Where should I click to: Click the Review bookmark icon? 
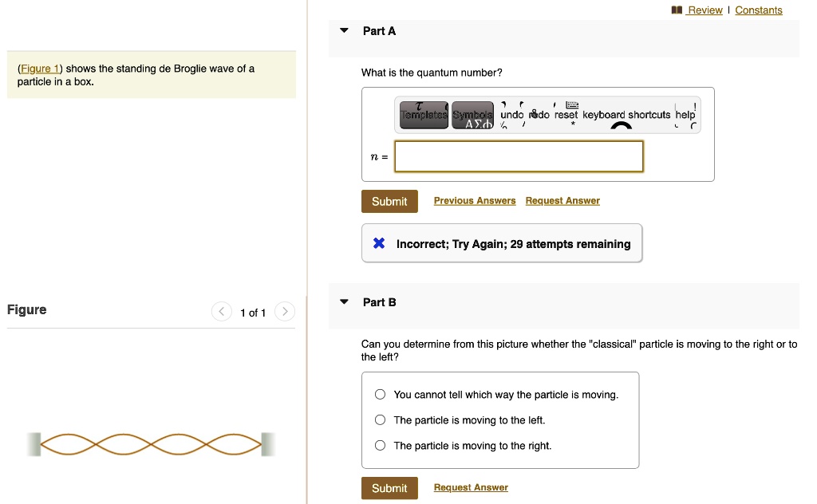pos(677,10)
